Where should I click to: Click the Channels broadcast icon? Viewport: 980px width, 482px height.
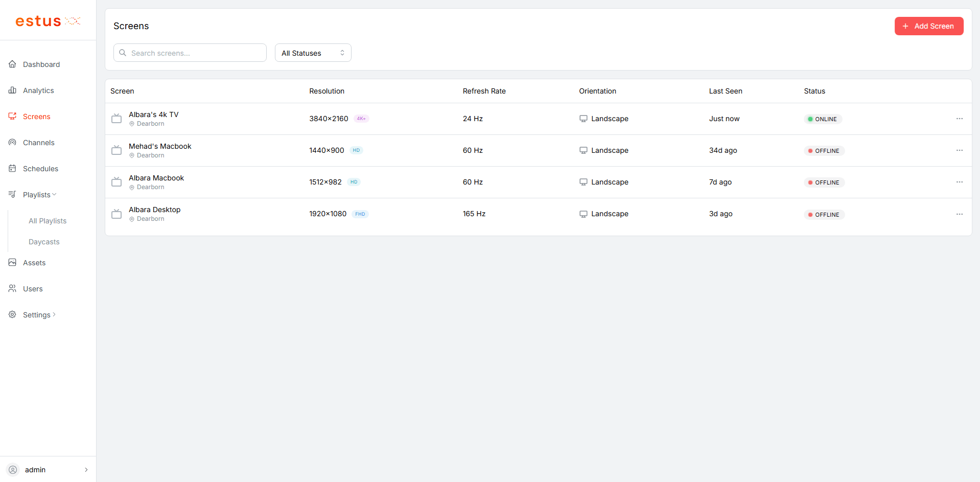click(12, 142)
